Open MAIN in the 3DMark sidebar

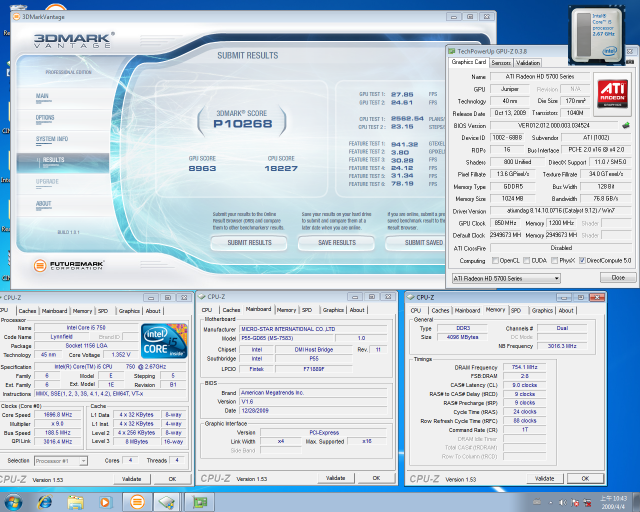coord(42,96)
